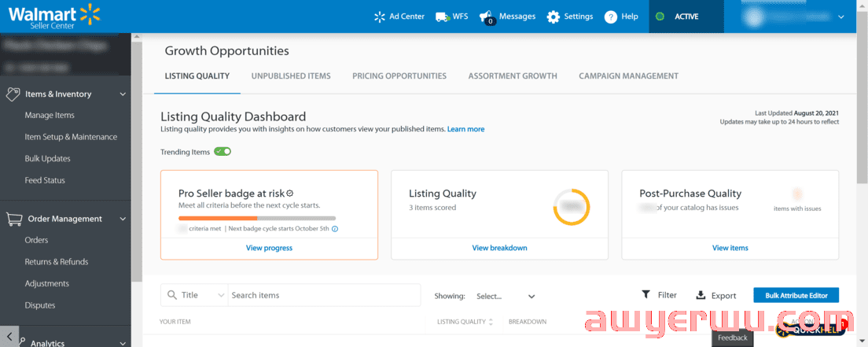Click 'Growth Opportunities' heading
This screenshot has height=347, width=868.
coord(227,51)
